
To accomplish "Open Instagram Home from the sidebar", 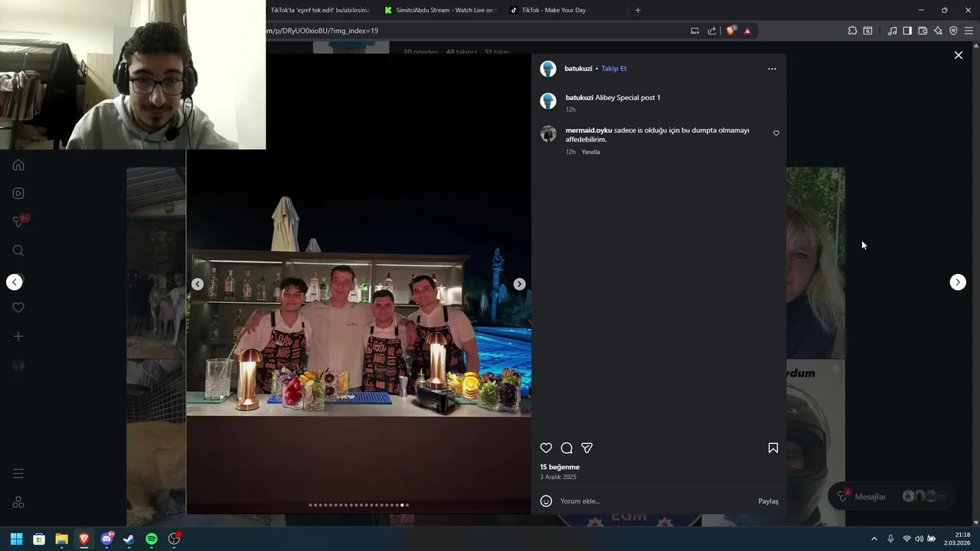I will (18, 165).
